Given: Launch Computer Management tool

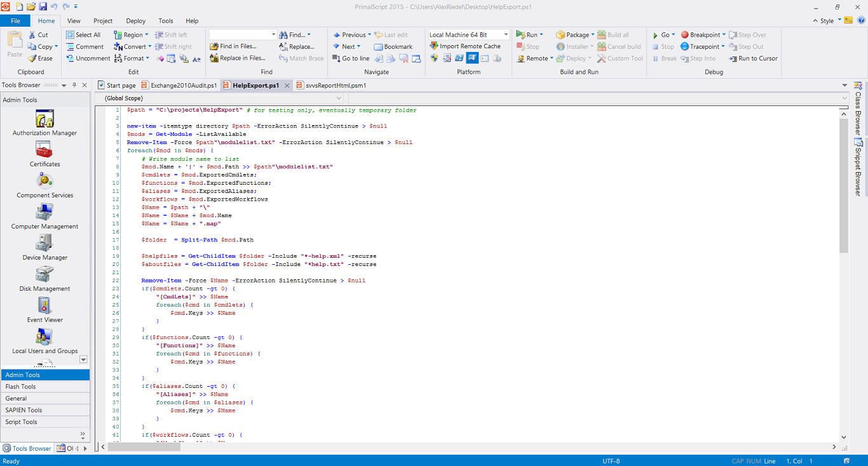Looking at the screenshot, I should [44, 216].
